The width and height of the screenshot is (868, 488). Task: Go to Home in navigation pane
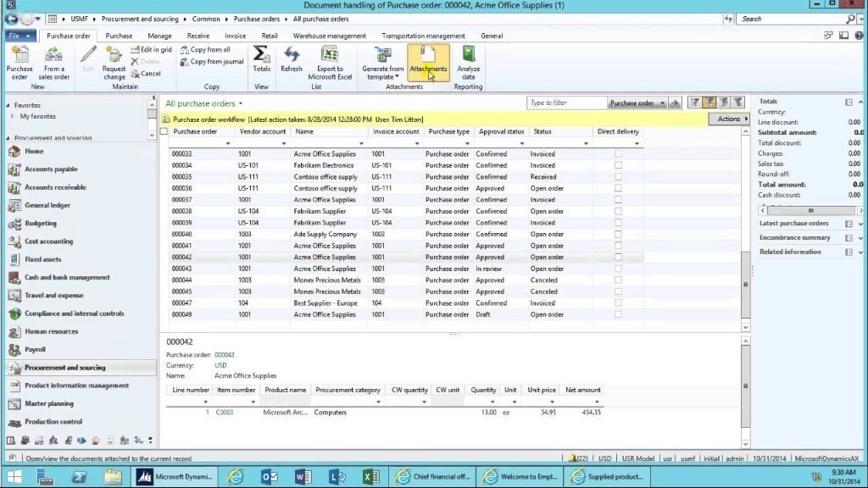34,151
